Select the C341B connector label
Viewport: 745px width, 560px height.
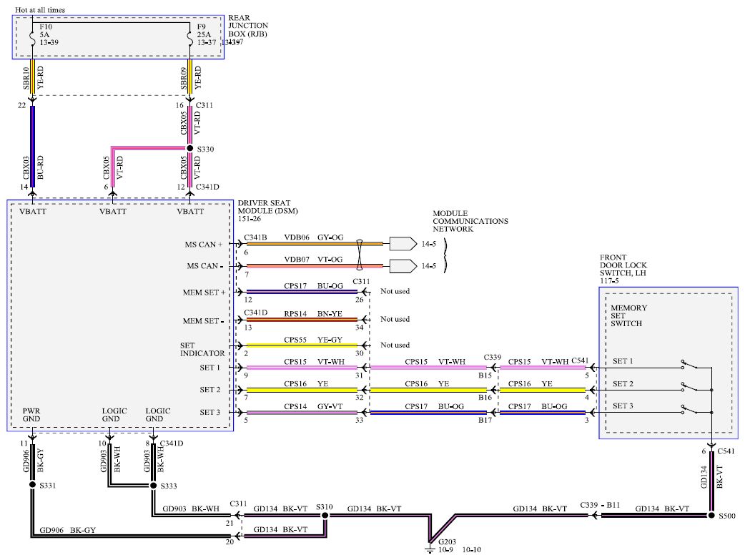click(x=256, y=237)
